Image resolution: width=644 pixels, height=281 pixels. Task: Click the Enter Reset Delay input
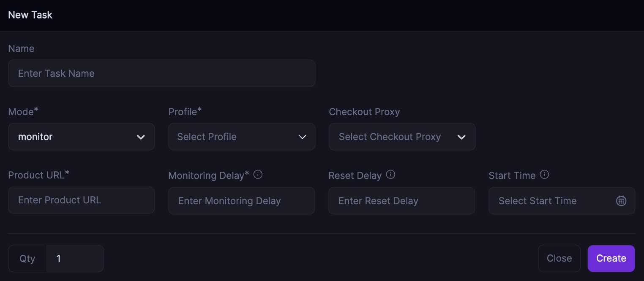(401, 201)
